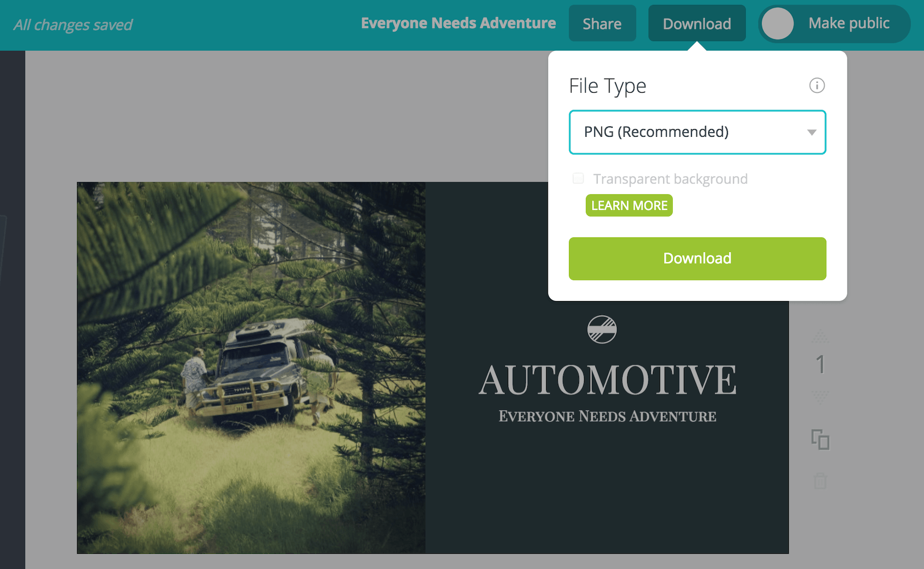Click the All changes saved status text
Viewport: 924px width, 569px height.
pyautogui.click(x=73, y=25)
